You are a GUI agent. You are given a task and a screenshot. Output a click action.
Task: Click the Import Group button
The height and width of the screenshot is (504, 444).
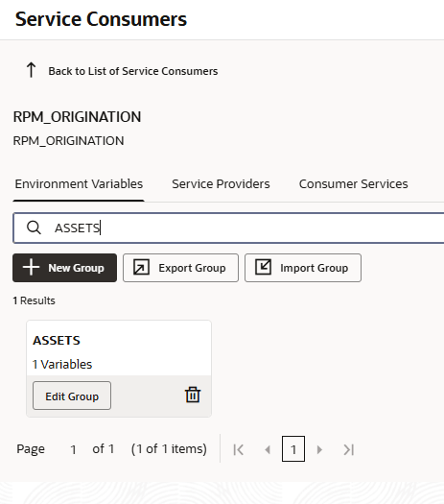303,268
